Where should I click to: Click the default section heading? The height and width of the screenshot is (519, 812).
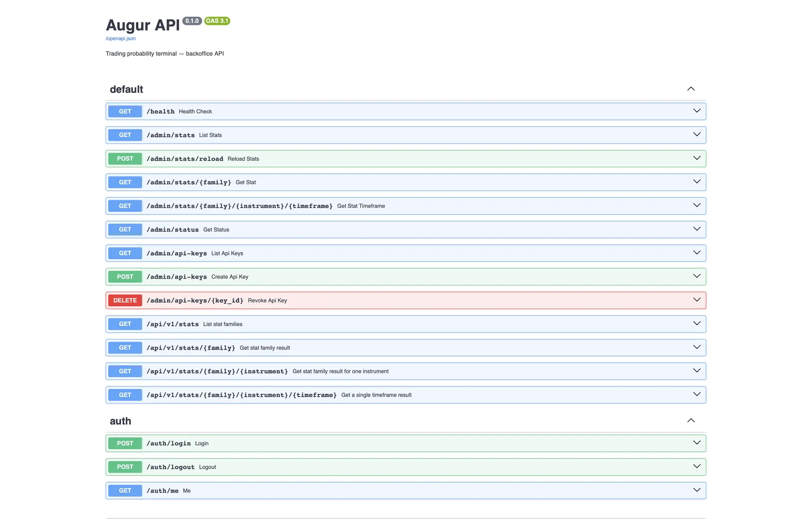point(126,89)
